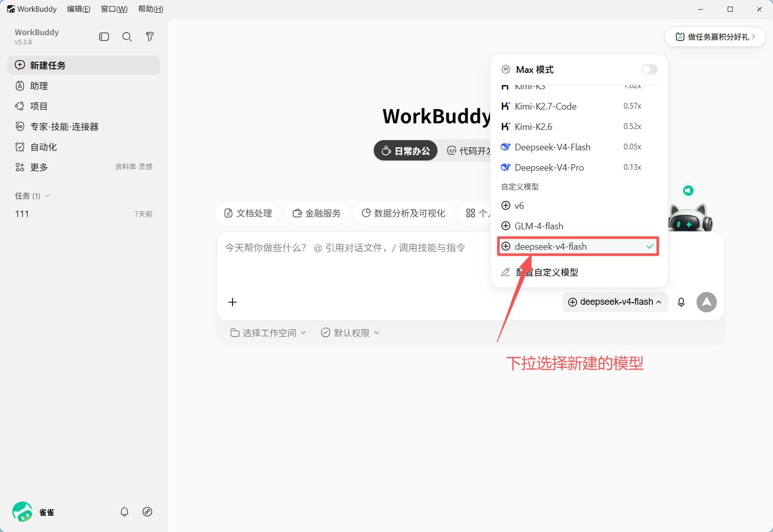Click the 雀雀 username text

click(47, 512)
